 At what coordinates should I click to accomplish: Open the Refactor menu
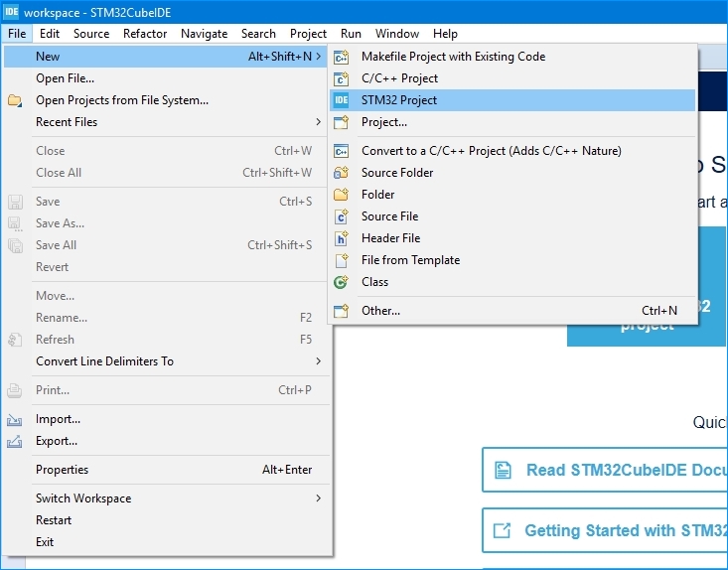pos(145,34)
